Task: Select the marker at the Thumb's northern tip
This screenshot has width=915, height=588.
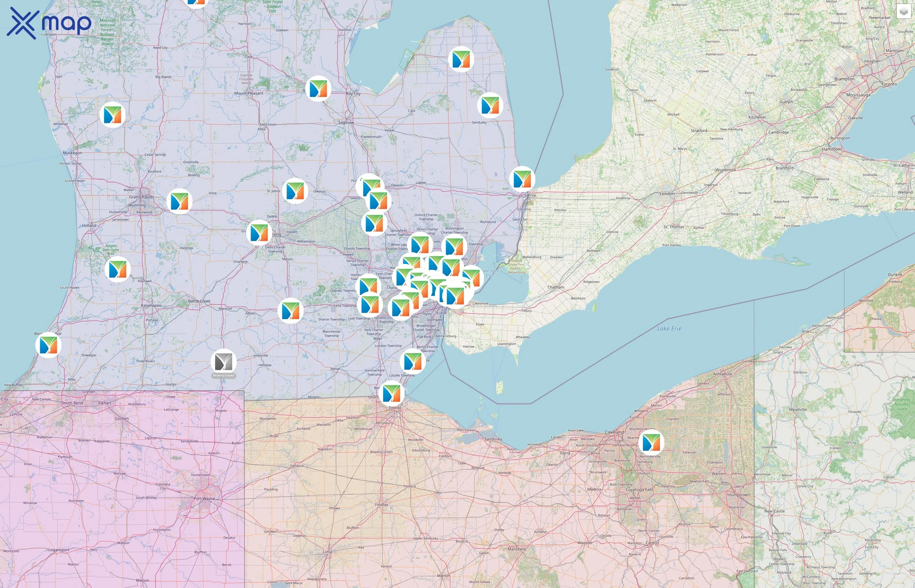Action: tap(461, 59)
